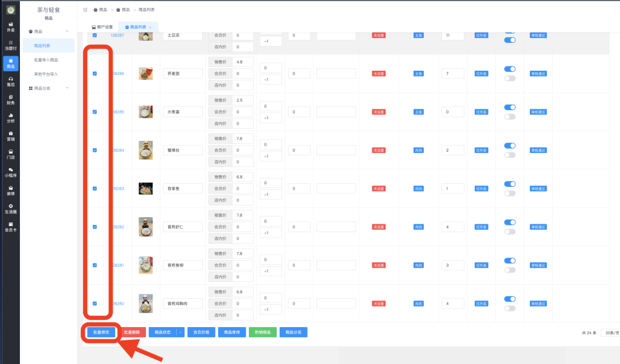The height and width of the screenshot is (364, 620).
Task: Open the 会员卡 membership card icon
Action: point(10,227)
